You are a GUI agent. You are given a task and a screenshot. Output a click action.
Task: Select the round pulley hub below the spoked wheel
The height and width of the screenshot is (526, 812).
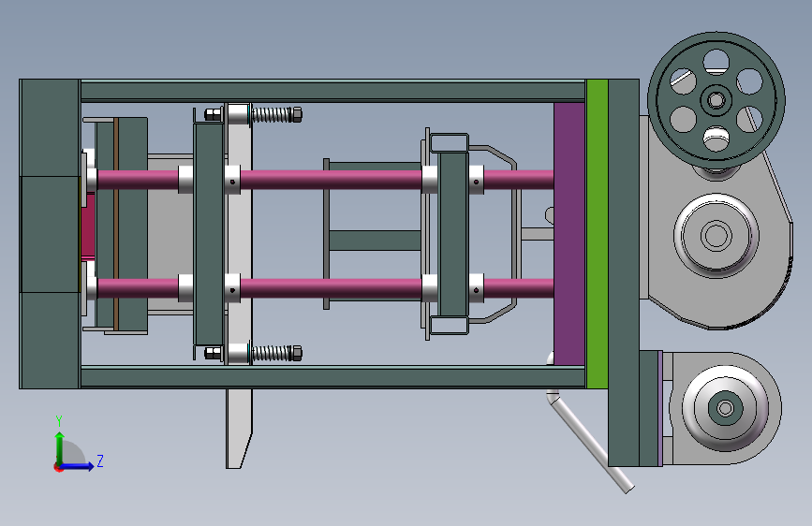pos(716,236)
